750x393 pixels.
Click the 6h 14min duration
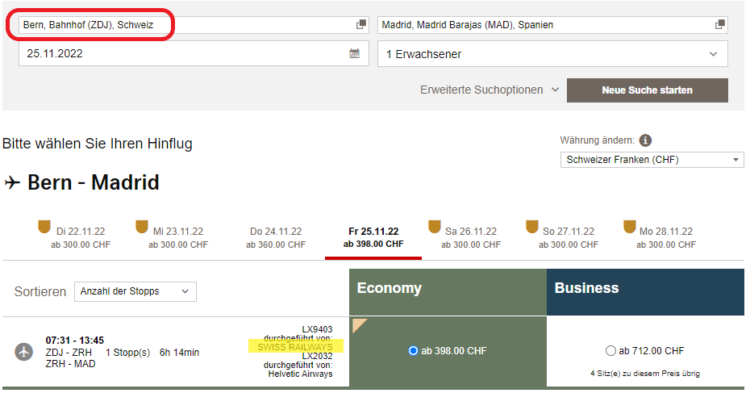point(179,352)
